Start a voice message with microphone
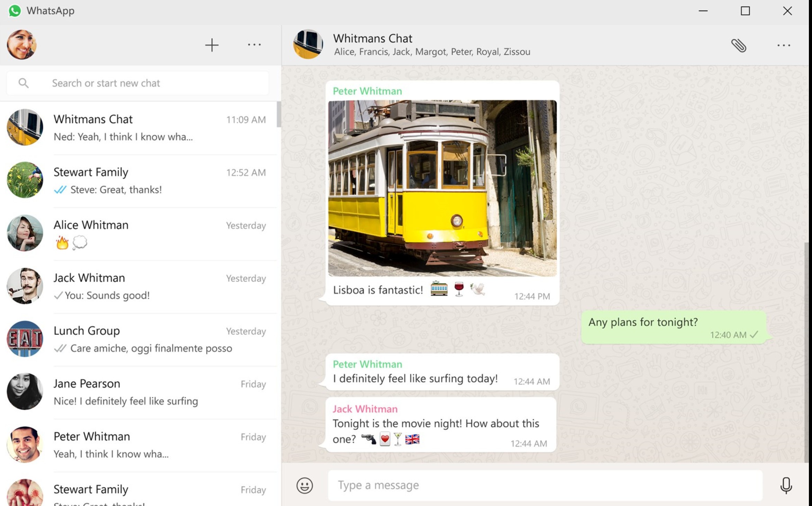The image size is (812, 506). tap(786, 485)
